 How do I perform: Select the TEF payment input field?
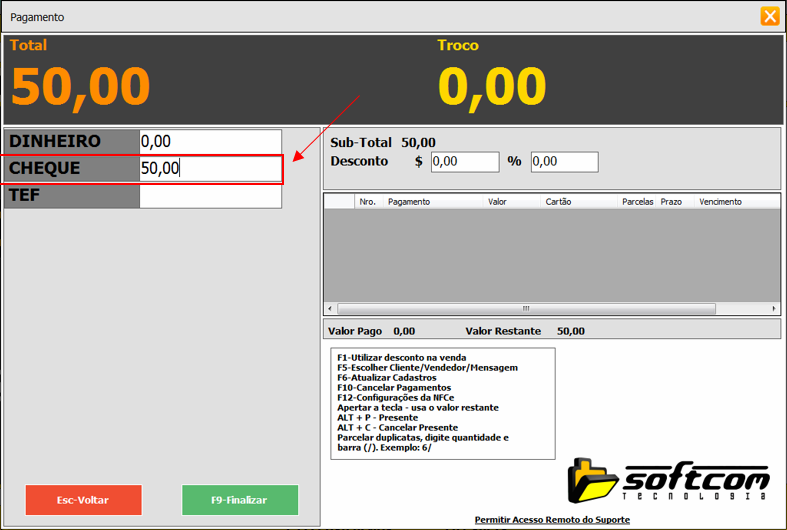pyautogui.click(x=210, y=196)
